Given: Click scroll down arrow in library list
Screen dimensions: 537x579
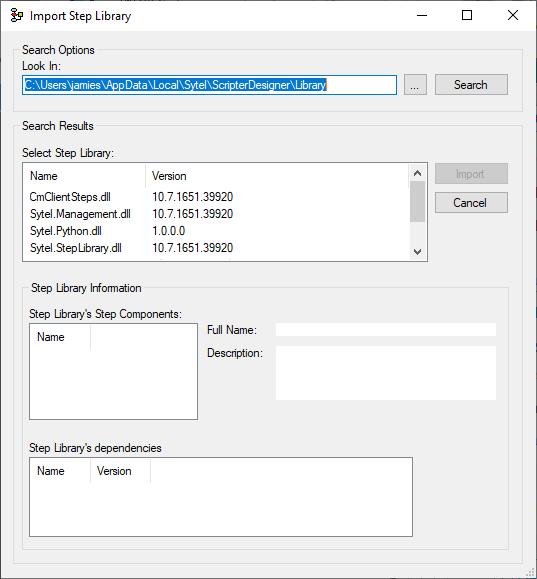Looking at the screenshot, I should tap(417, 251).
